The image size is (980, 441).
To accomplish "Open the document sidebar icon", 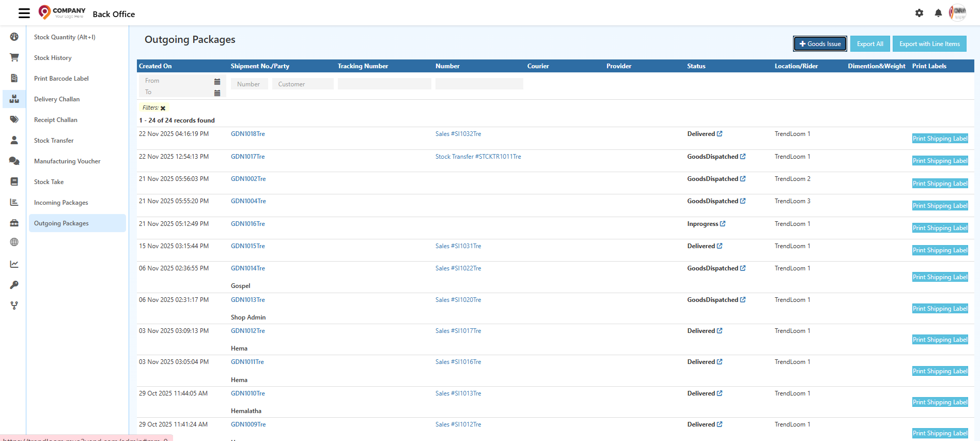I will coord(14,78).
